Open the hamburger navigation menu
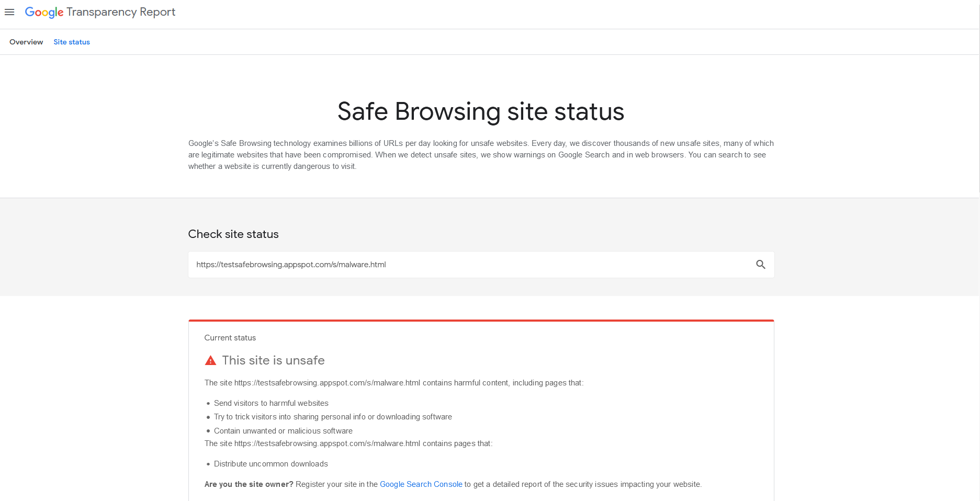 [9, 12]
